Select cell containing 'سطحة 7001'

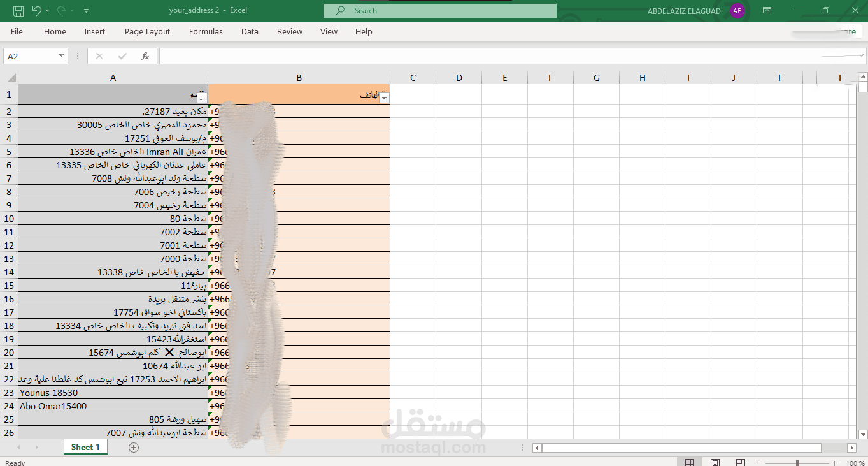coord(113,245)
